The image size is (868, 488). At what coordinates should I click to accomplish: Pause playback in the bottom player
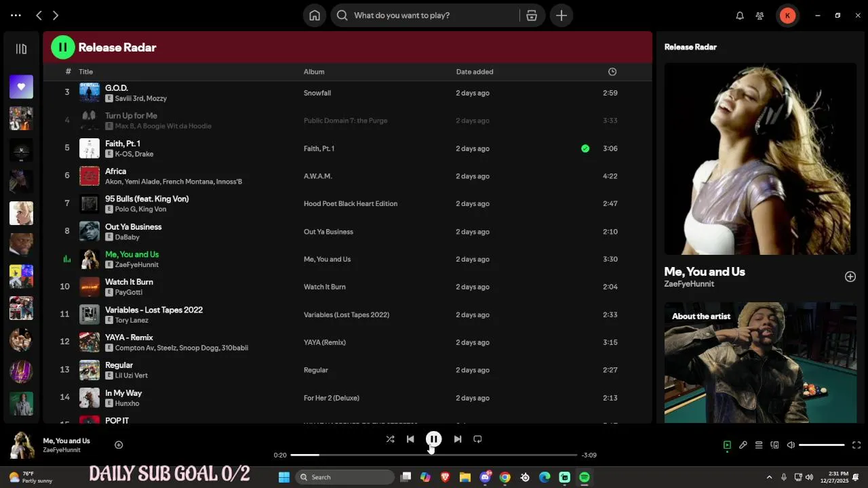[433, 439]
